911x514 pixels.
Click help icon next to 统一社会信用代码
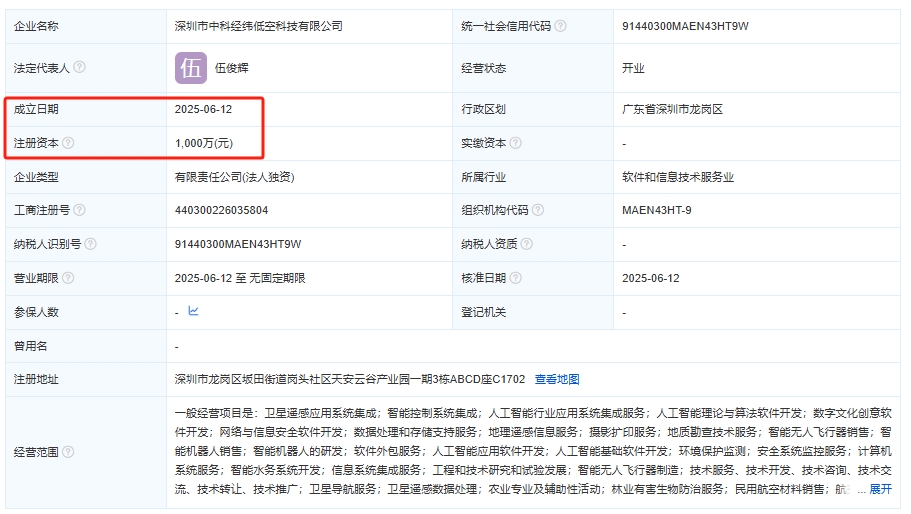pos(560,26)
